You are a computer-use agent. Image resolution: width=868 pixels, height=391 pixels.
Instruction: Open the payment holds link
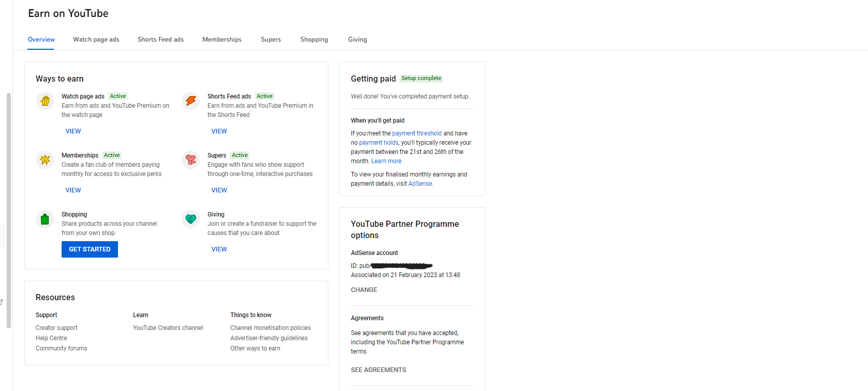coord(379,143)
